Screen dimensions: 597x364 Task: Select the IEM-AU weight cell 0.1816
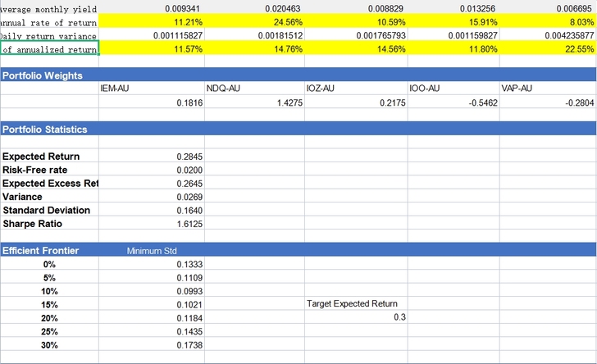(152, 102)
